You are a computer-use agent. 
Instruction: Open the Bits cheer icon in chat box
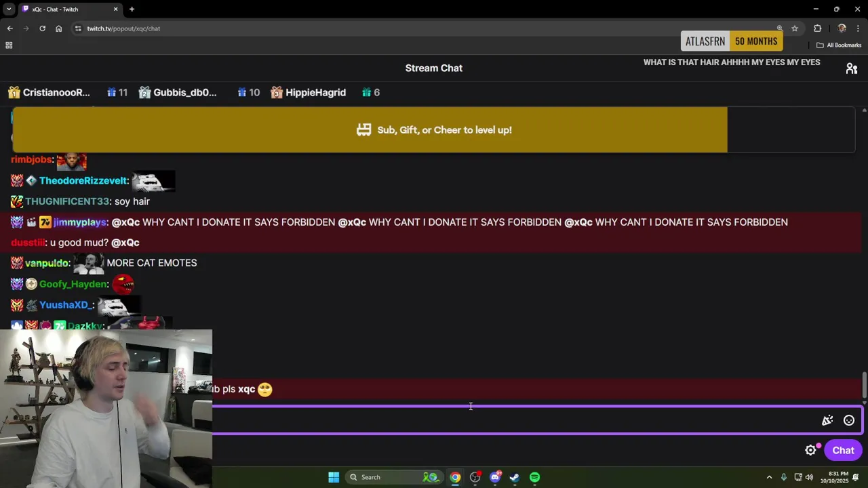click(x=827, y=420)
